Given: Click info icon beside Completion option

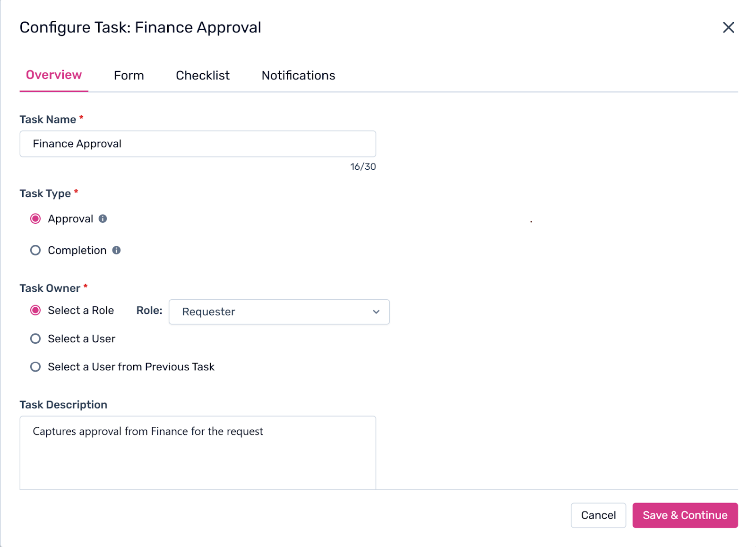Looking at the screenshot, I should click(116, 250).
